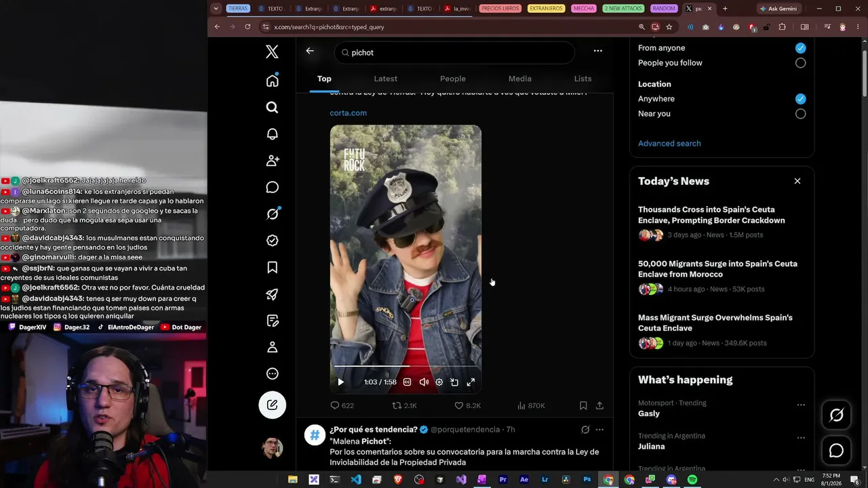Open Visual Studio Code from the taskbar
Screen dimensions: 868x488
(x=356, y=480)
